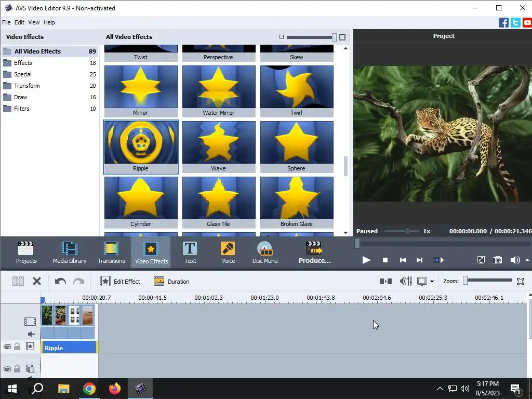Open the Help menu
Viewport: 532px width, 399px height.
coord(49,22)
